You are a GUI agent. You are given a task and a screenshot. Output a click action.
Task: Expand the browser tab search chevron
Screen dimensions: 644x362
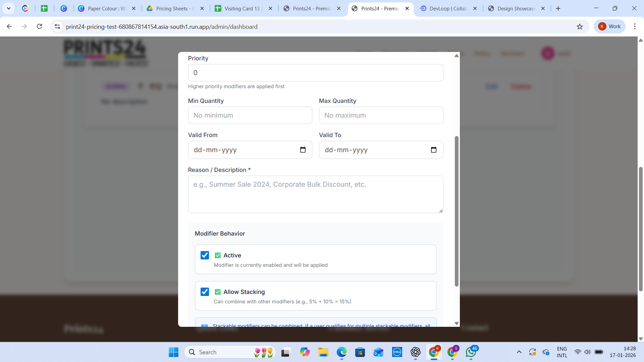pyautogui.click(x=9, y=8)
